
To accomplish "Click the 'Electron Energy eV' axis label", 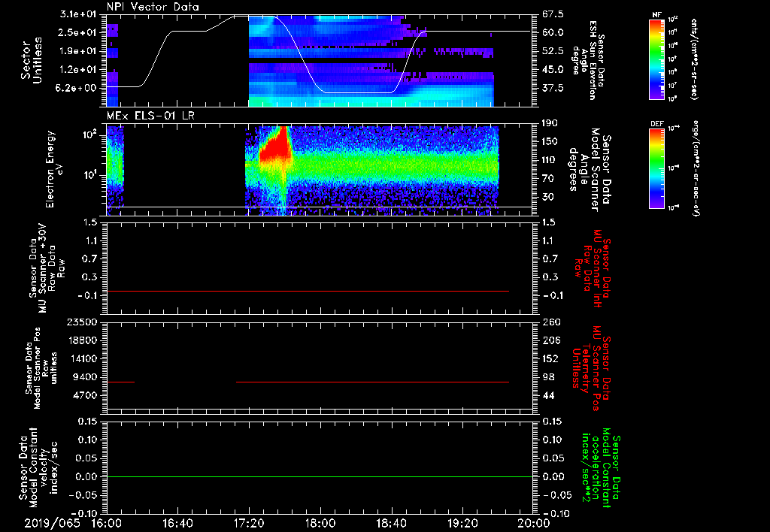I will [x=55, y=169].
